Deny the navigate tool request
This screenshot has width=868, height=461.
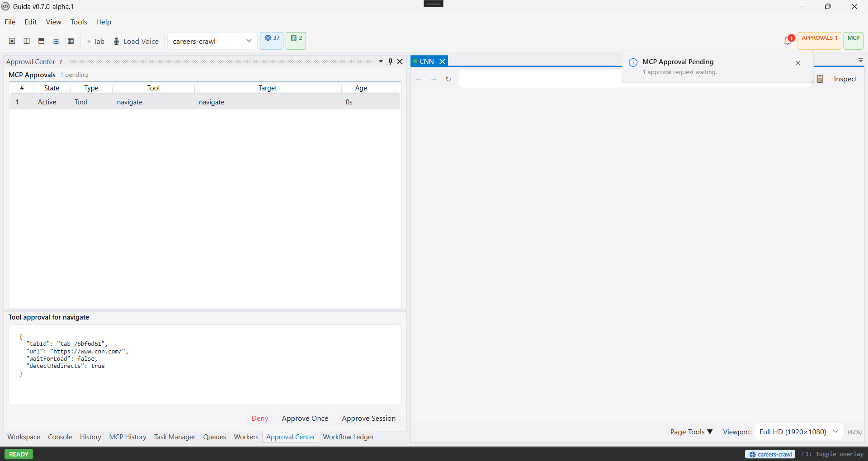260,418
